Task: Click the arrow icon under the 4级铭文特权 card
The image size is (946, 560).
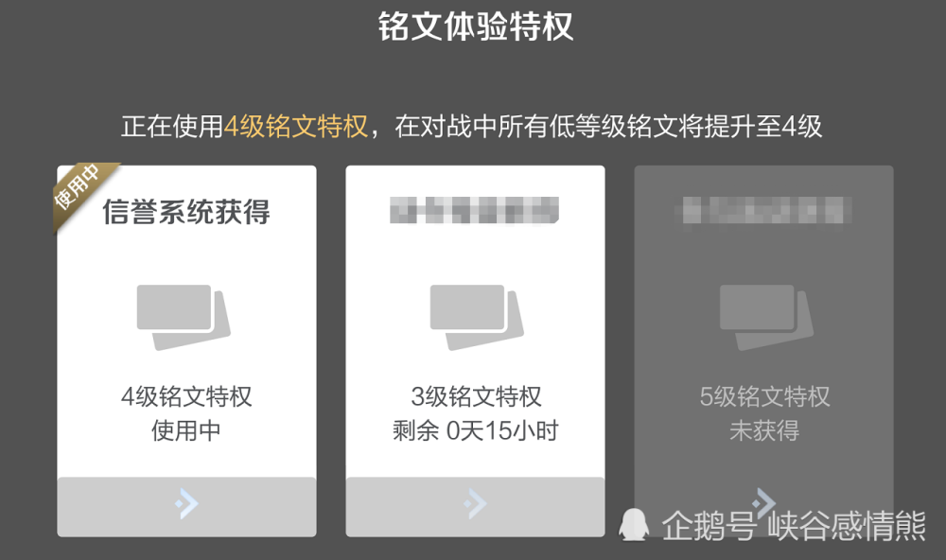Action: [x=186, y=503]
